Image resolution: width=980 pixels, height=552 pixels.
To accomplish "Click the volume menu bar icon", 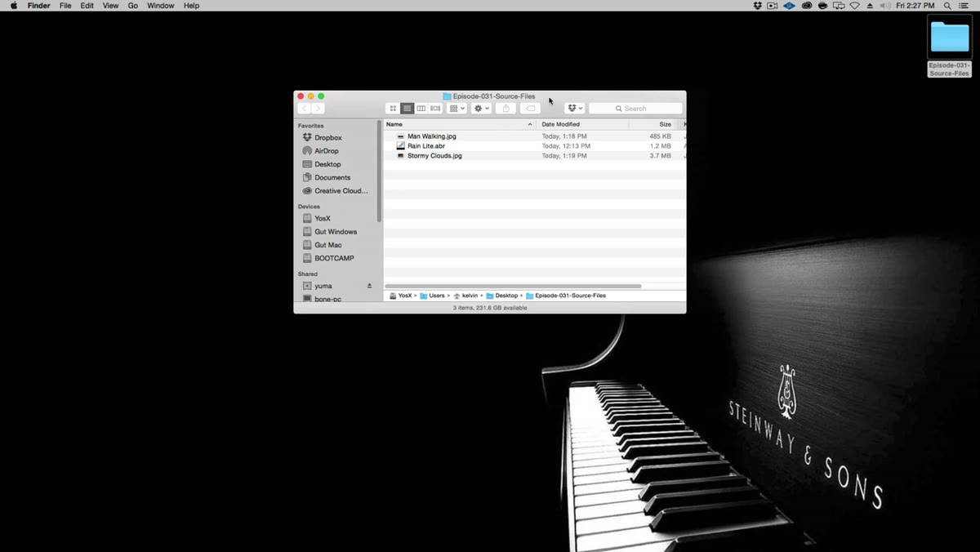I will 885,6.
